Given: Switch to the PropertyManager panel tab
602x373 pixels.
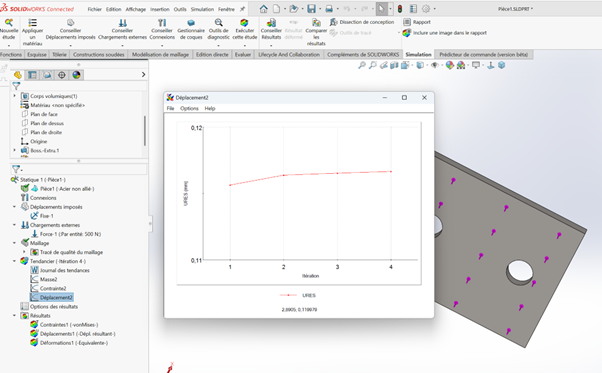Looking at the screenshot, I should click(x=32, y=75).
